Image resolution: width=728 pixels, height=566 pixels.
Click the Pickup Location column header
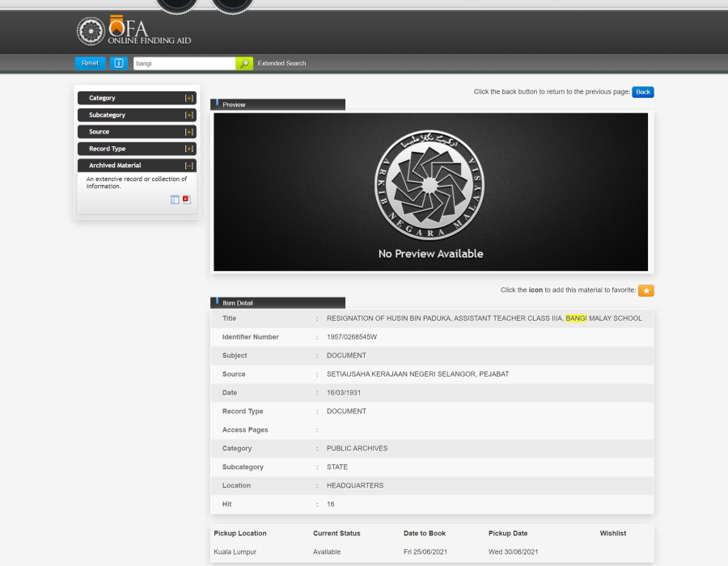pyautogui.click(x=240, y=533)
